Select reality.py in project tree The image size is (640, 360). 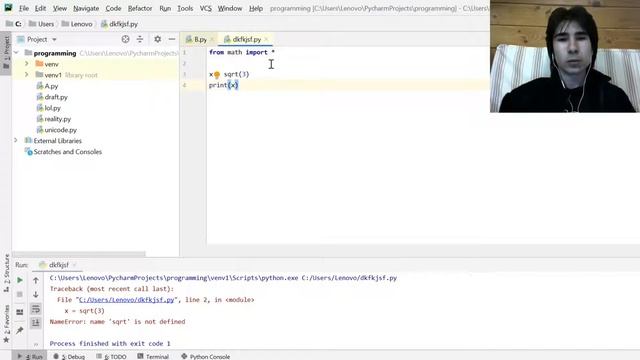(x=53, y=119)
